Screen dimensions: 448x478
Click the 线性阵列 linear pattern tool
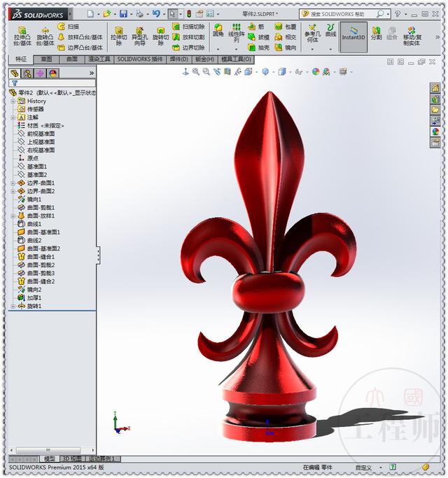(237, 33)
